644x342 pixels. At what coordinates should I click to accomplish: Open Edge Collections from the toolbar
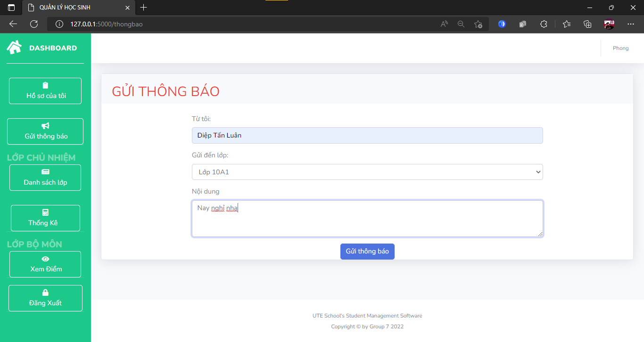pyautogui.click(x=587, y=24)
